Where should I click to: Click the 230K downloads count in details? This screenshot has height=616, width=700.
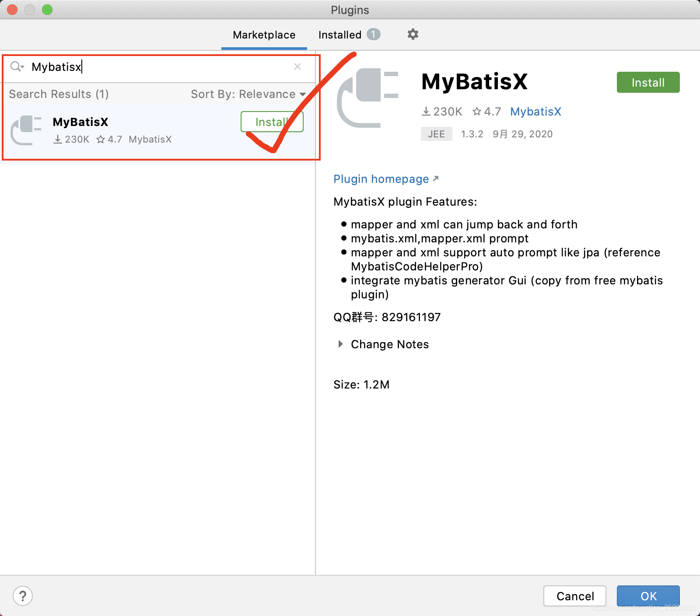(442, 112)
